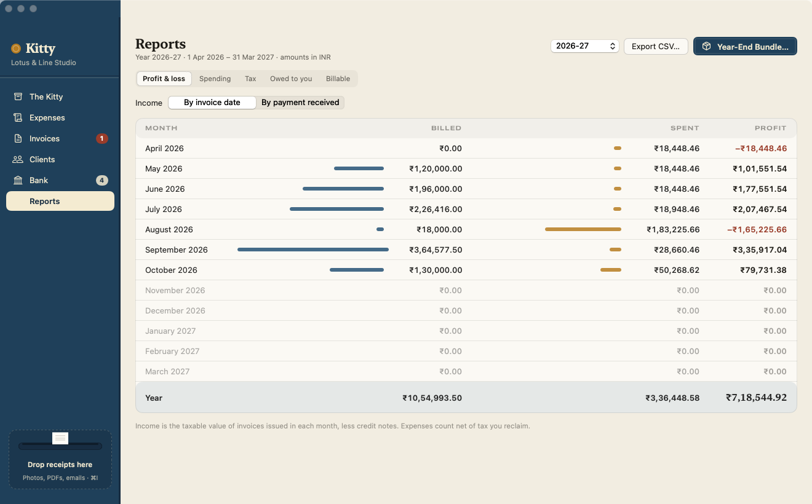The height and width of the screenshot is (504, 812).
Task: Click the box icon on Year-End Bundle
Action: [707, 47]
